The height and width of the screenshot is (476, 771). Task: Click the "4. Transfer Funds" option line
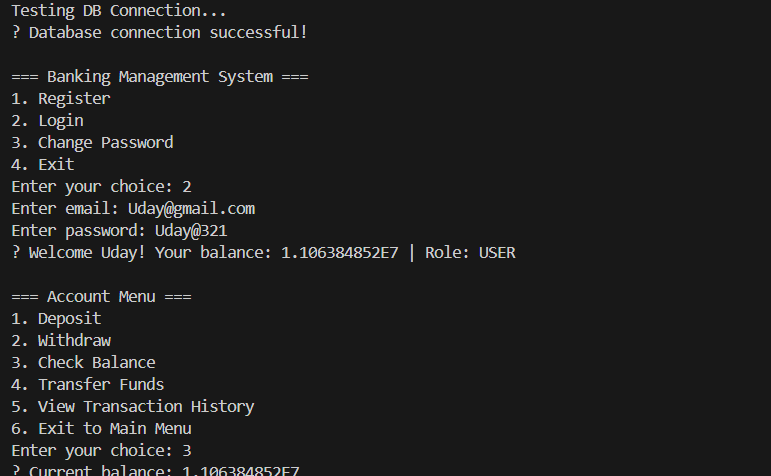click(87, 385)
